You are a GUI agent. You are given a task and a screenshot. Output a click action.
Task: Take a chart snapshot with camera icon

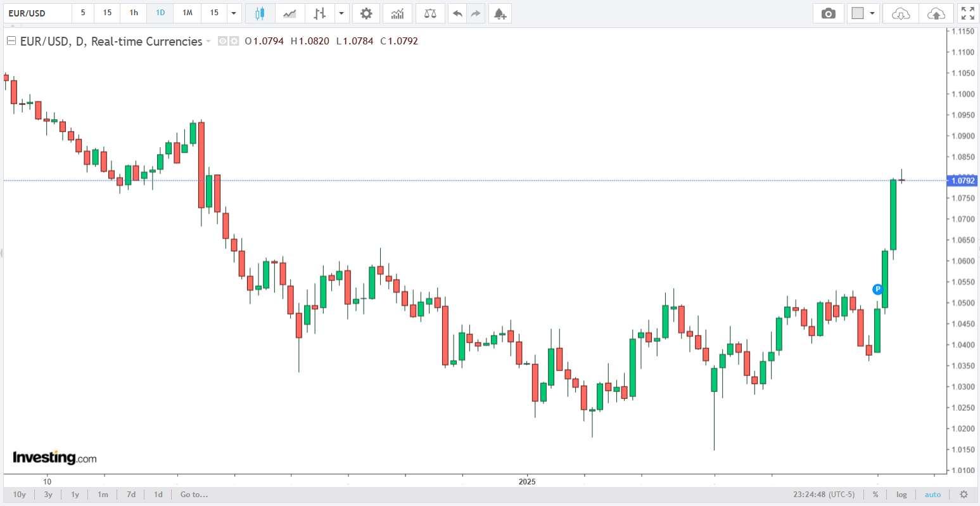828,13
